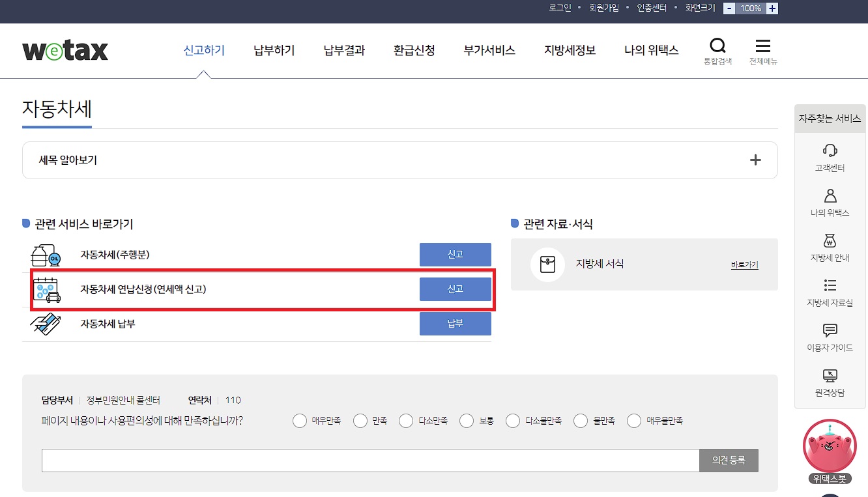The image size is (868, 497).
Task: Choose the 보통 rating option
Action: point(467,421)
